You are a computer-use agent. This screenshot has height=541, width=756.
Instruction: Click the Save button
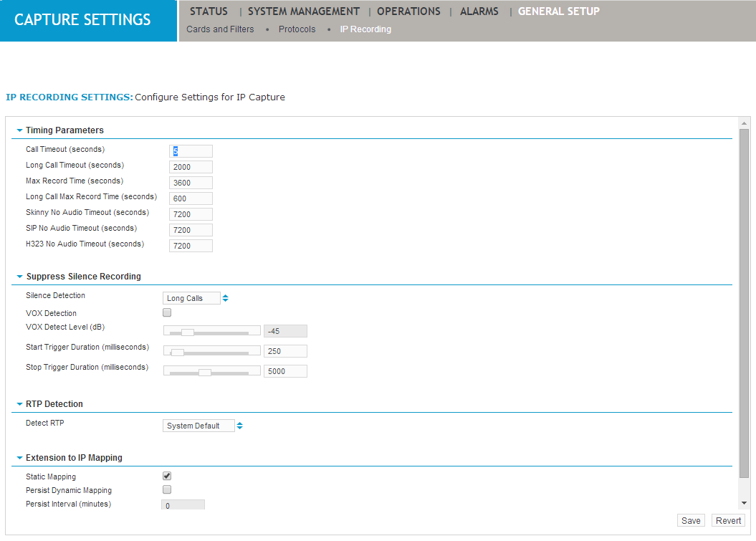pos(690,520)
